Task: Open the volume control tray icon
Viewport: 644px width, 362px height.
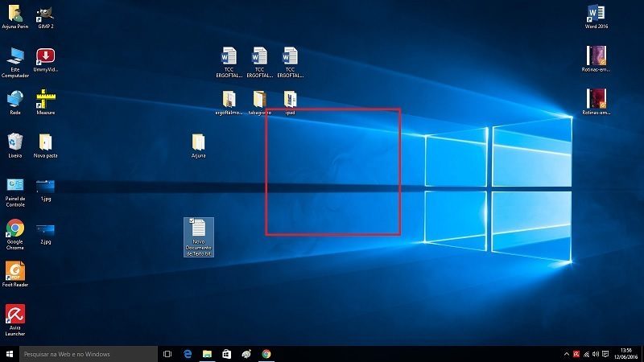Action: (x=596, y=354)
